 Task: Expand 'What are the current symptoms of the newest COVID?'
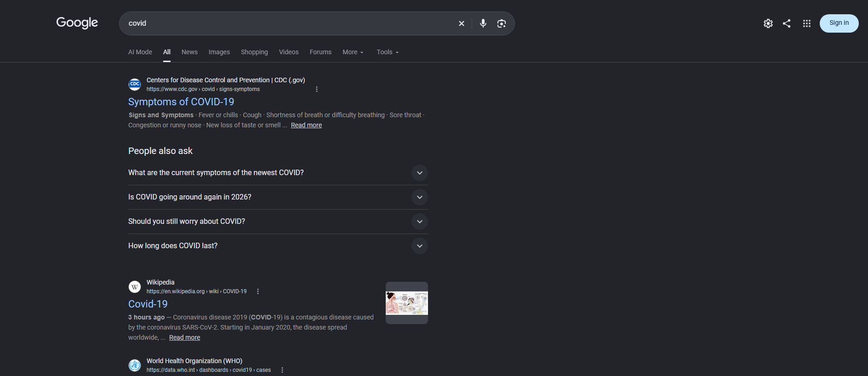coord(278,173)
